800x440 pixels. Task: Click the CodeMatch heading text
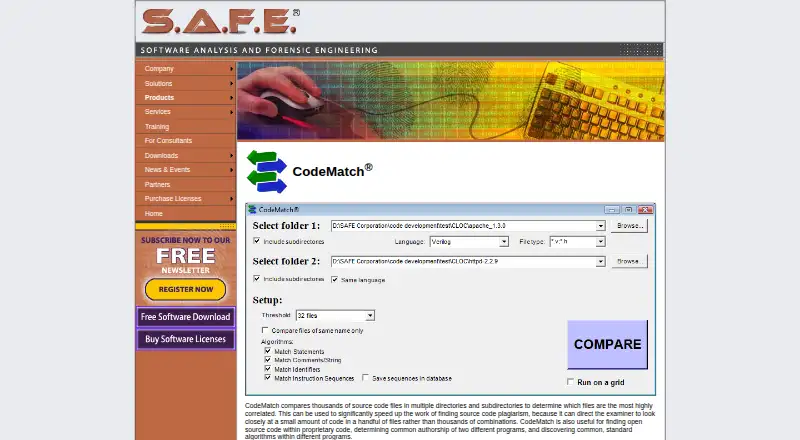[332, 170]
